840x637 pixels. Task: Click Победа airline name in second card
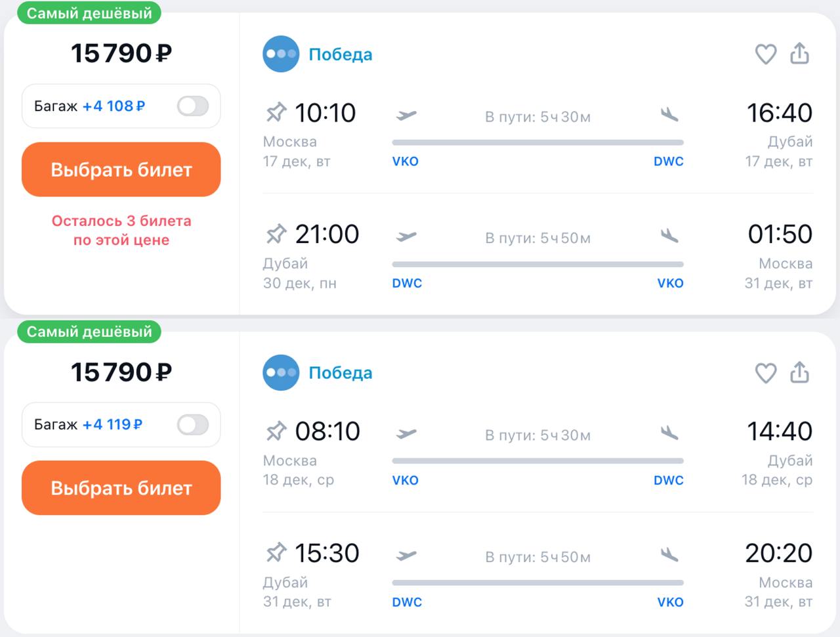[340, 373]
